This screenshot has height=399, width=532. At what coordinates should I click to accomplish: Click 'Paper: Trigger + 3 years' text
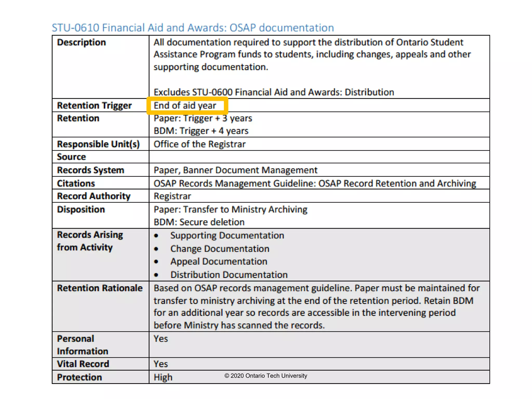click(203, 118)
